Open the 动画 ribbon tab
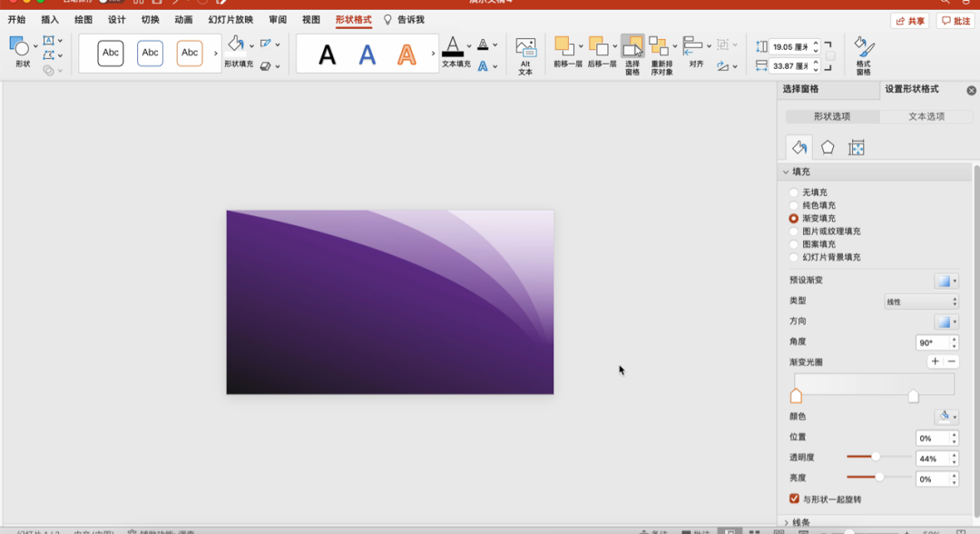The height and width of the screenshot is (534, 980). point(183,20)
